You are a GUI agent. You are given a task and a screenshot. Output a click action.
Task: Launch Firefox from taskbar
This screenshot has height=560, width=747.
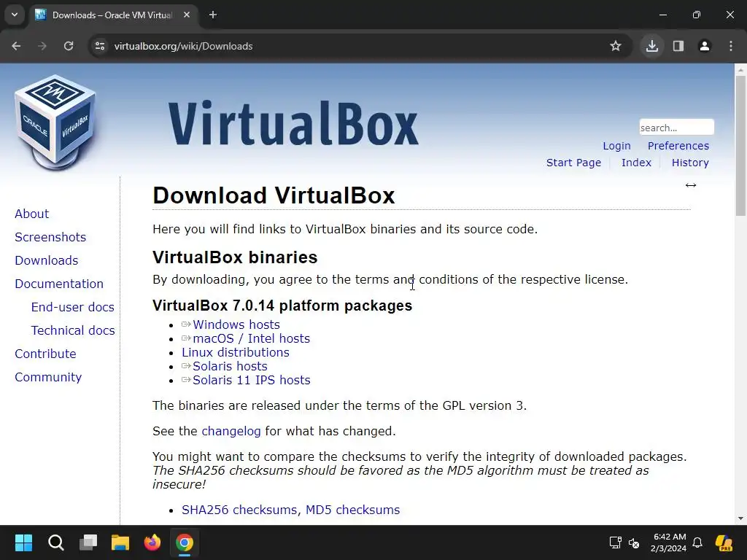(x=152, y=542)
